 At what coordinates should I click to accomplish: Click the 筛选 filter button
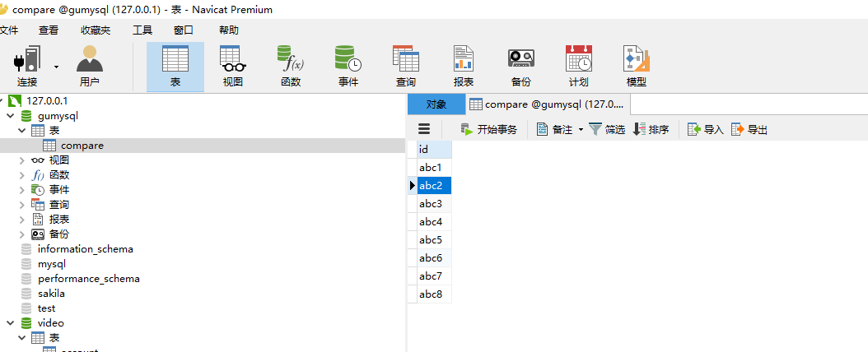click(x=607, y=129)
